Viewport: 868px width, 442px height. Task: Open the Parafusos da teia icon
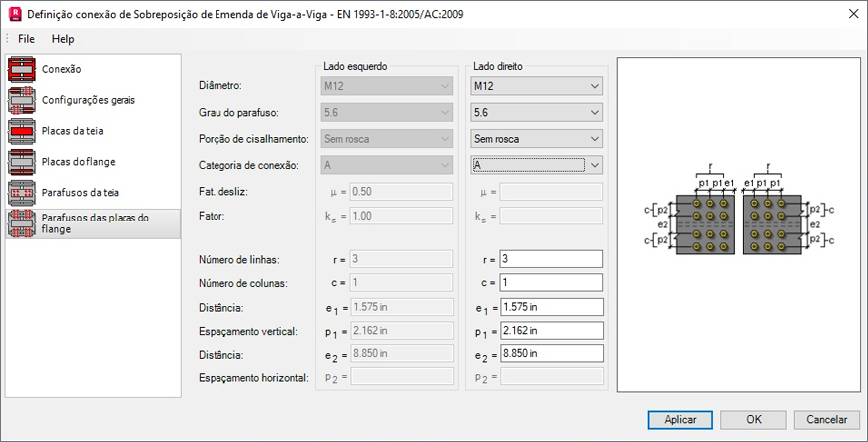pyautogui.click(x=22, y=193)
